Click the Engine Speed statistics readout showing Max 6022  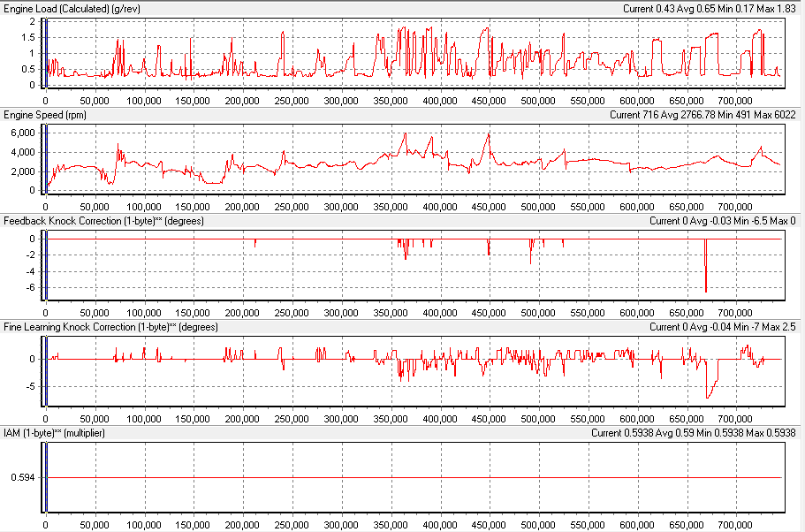pos(703,115)
